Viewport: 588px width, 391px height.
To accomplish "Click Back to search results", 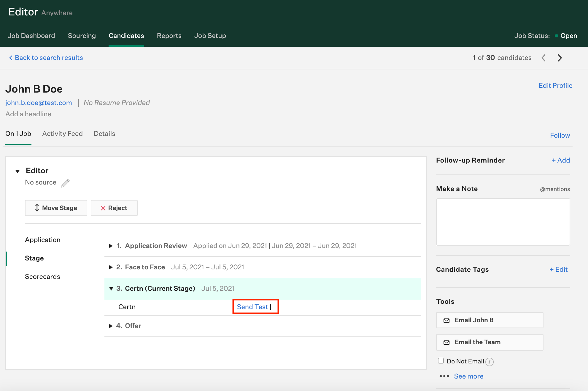I will (49, 58).
